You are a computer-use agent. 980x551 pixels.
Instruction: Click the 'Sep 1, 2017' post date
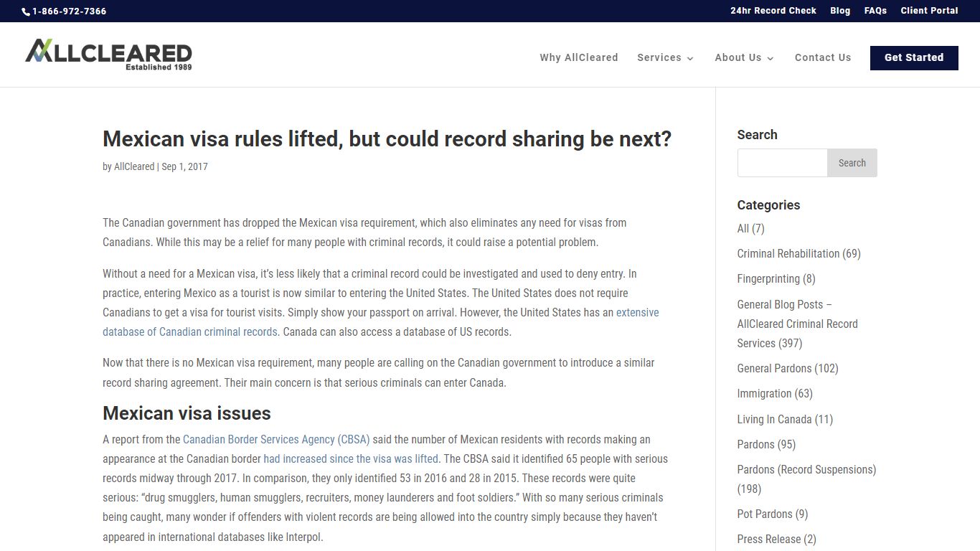[x=184, y=166]
